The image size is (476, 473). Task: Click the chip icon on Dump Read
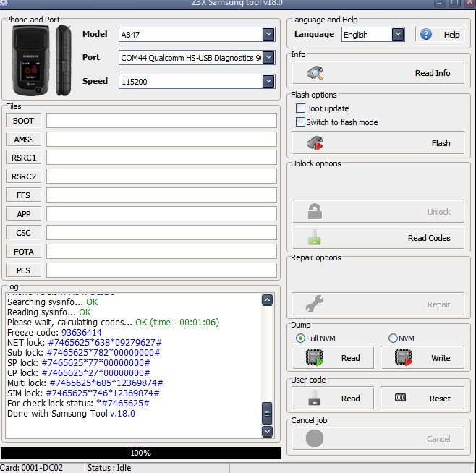[x=315, y=357]
